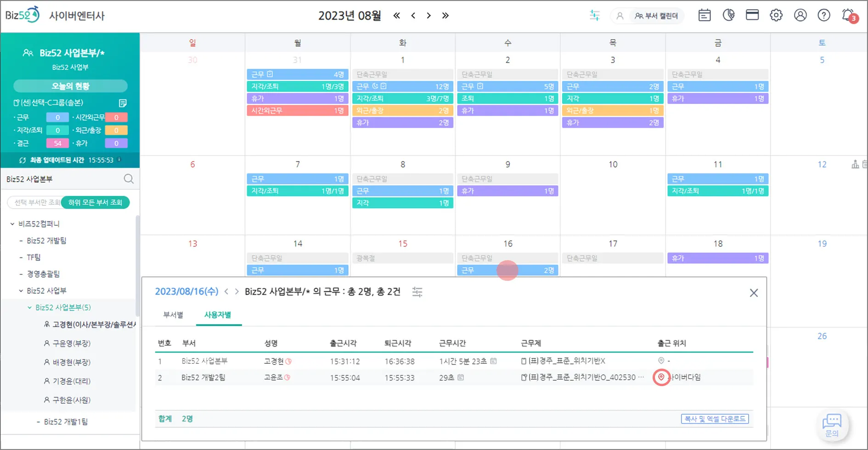Select user 구한윤(사원) in tree

pyautogui.click(x=68, y=400)
